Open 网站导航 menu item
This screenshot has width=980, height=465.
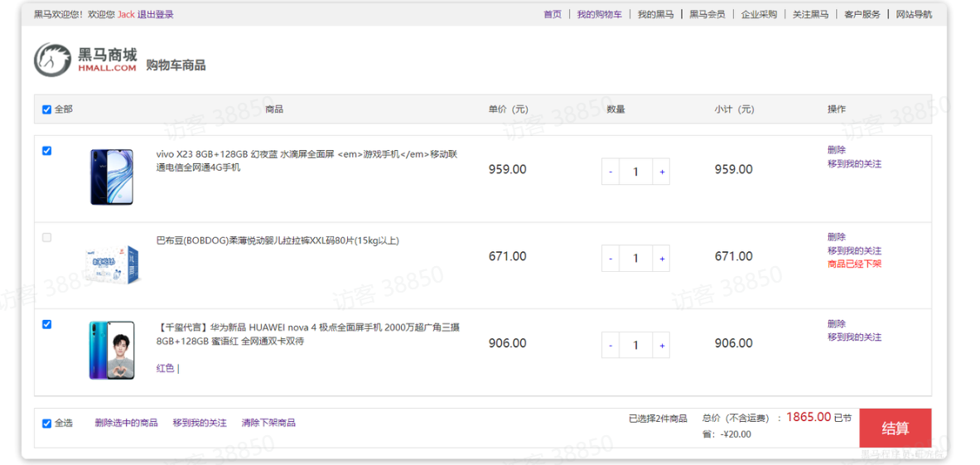point(914,14)
